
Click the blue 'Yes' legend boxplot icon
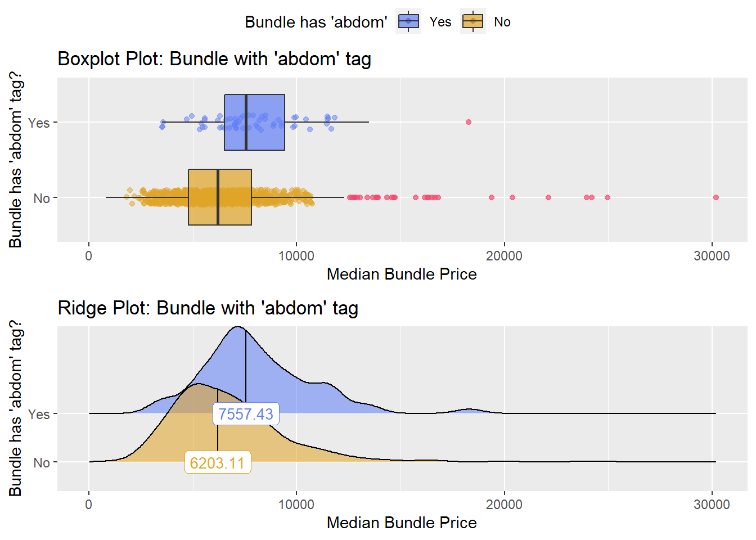(408, 22)
